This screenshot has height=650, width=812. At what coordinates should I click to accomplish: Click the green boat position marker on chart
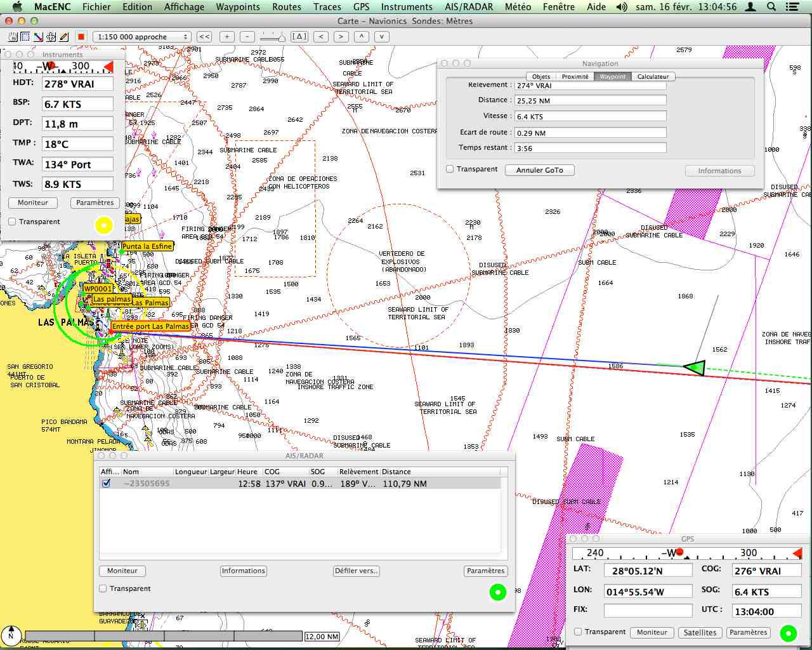(x=695, y=367)
